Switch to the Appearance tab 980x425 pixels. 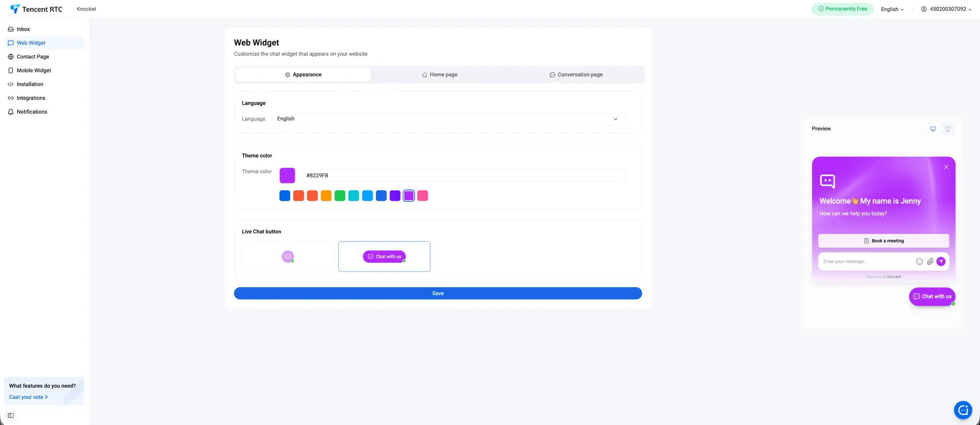(303, 75)
